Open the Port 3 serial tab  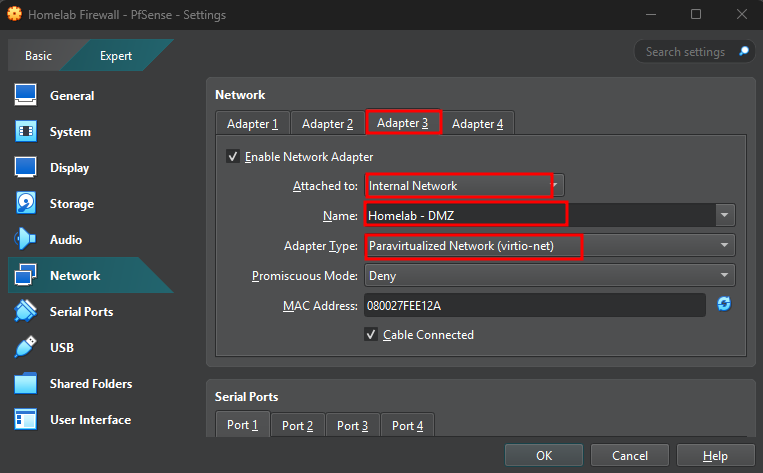click(352, 425)
